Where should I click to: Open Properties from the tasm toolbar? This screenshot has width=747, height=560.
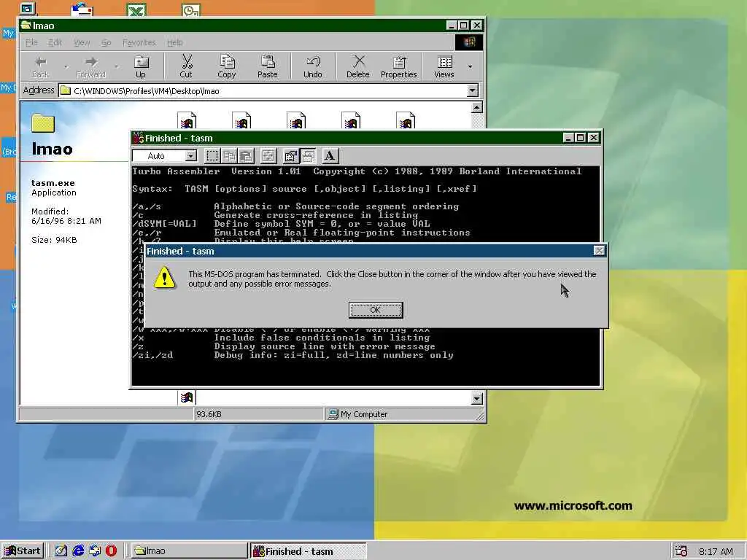coord(290,156)
